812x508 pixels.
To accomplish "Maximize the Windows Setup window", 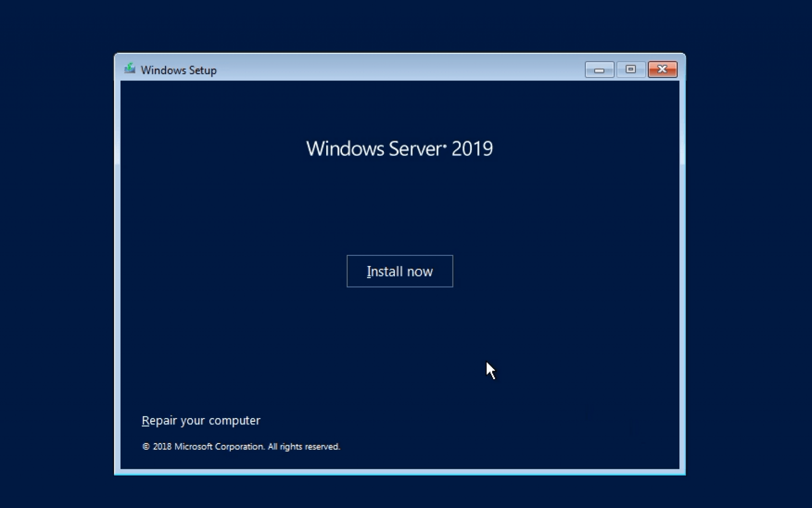I will [x=631, y=69].
